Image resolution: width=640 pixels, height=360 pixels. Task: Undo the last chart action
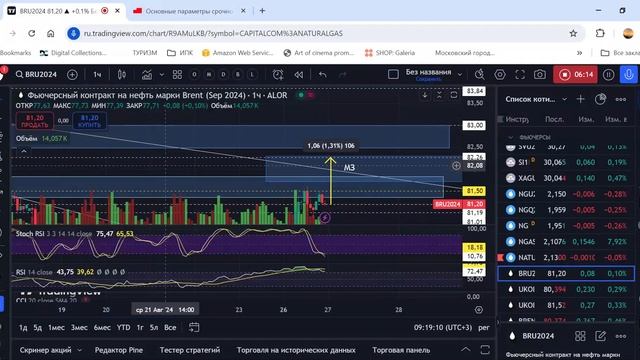click(x=322, y=74)
